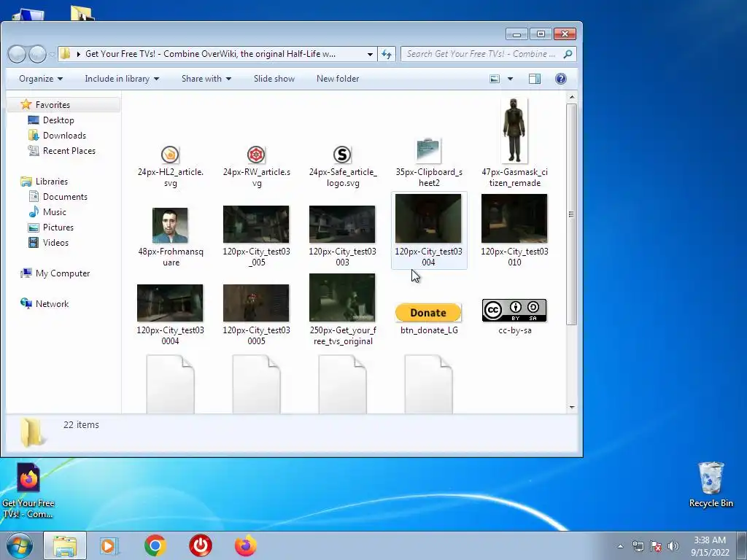Select the cc-by-sa license image
The height and width of the screenshot is (560, 747).
tap(514, 316)
